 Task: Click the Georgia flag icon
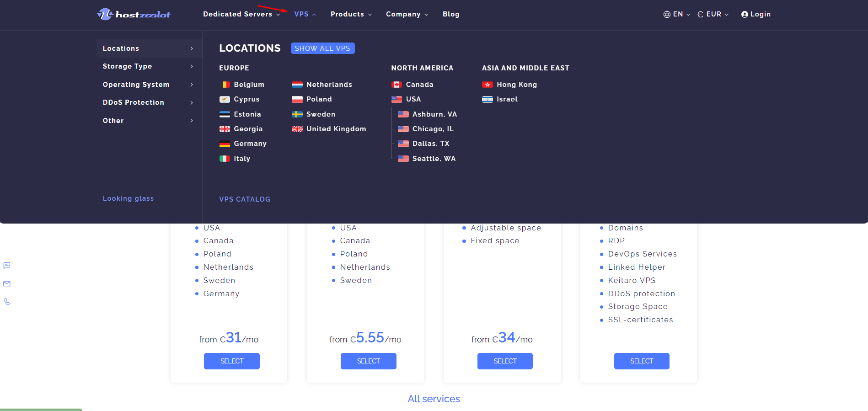pyautogui.click(x=225, y=129)
